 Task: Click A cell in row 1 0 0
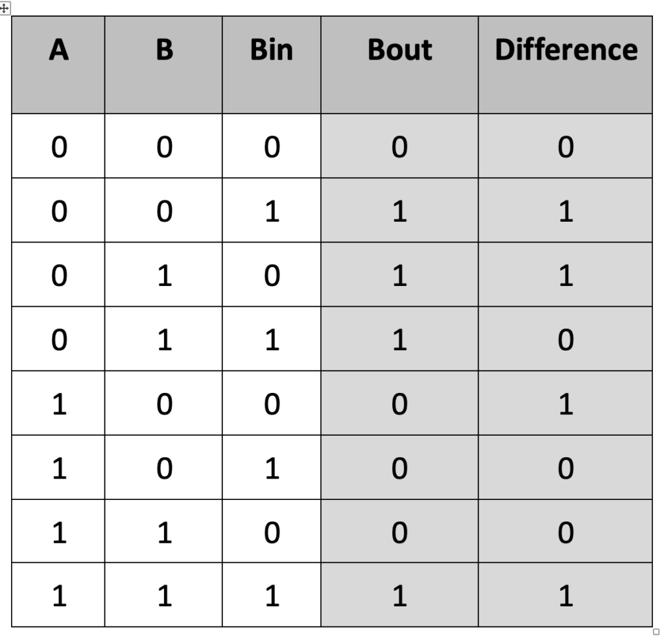click(58, 403)
